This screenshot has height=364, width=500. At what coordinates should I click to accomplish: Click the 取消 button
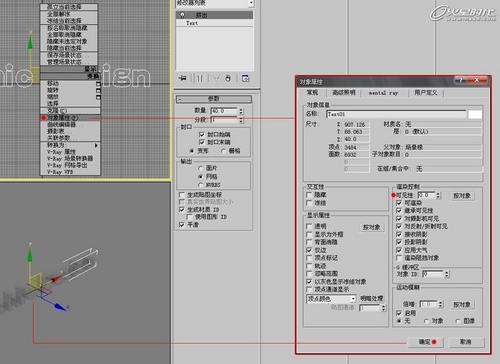click(466, 342)
